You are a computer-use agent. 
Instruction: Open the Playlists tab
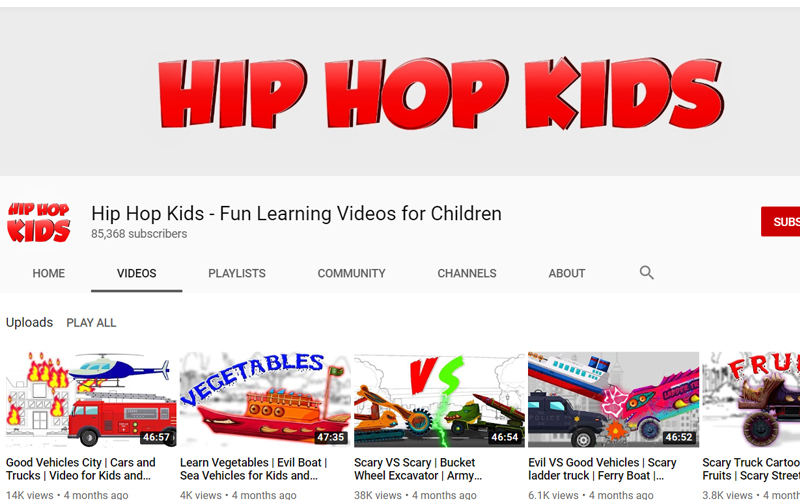[237, 273]
